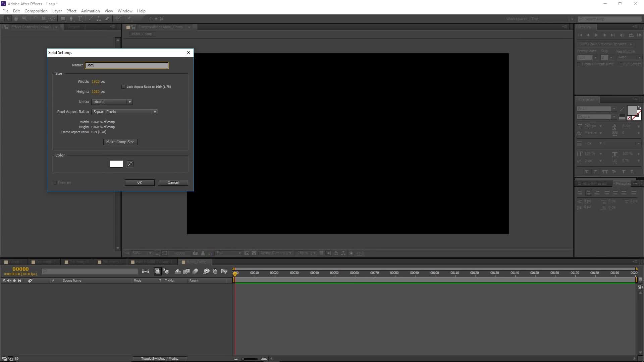644x362 pixels.
Task: Switch to the Paragraph tab
Action: pos(623,184)
